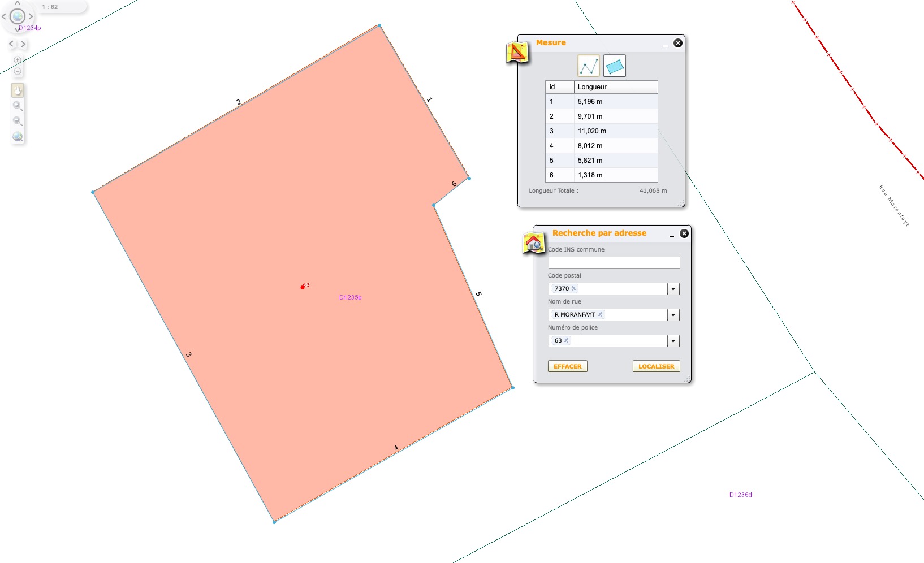Remove the R MORANFAYT street tag
The width and height of the screenshot is (924, 563).
[x=600, y=314]
